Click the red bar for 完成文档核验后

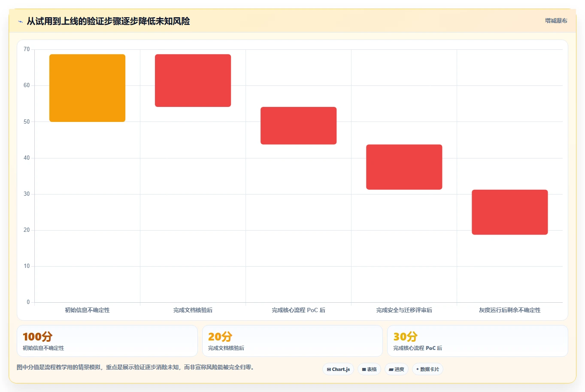click(x=193, y=81)
